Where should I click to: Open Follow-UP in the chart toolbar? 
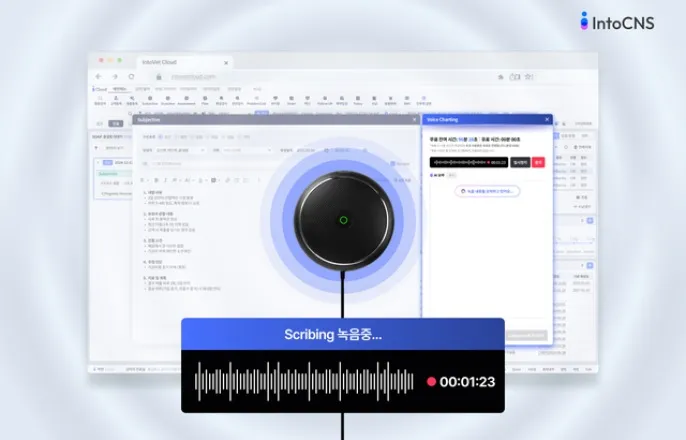click(325, 101)
